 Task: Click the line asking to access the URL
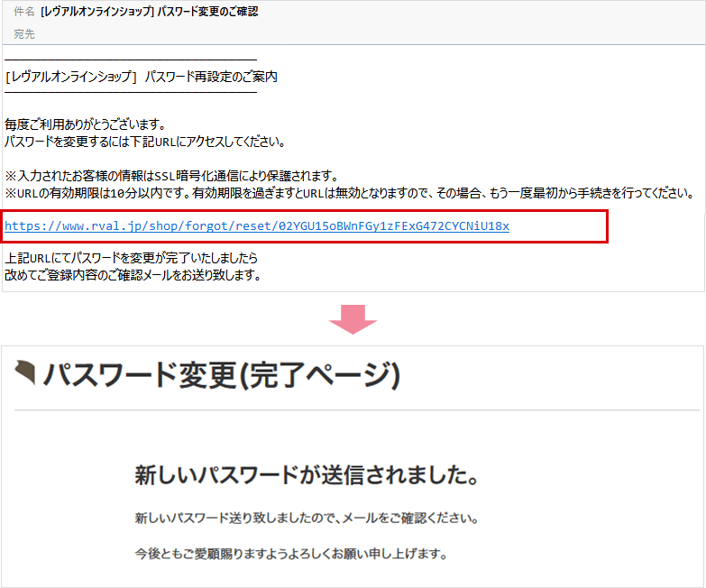click(145, 142)
